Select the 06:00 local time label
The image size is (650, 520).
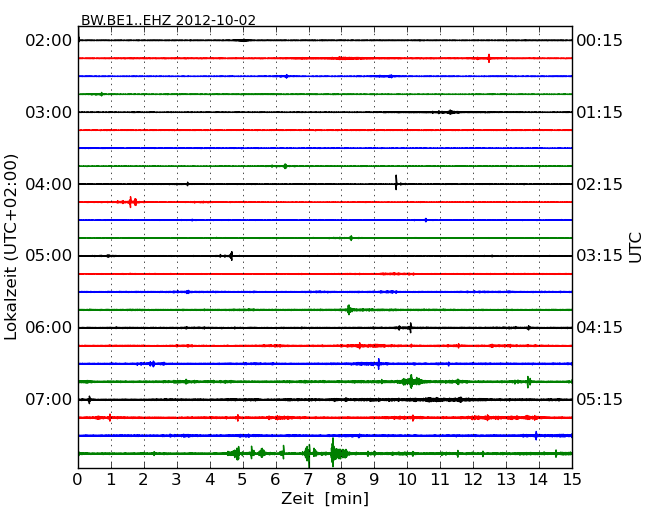[x=49, y=328]
